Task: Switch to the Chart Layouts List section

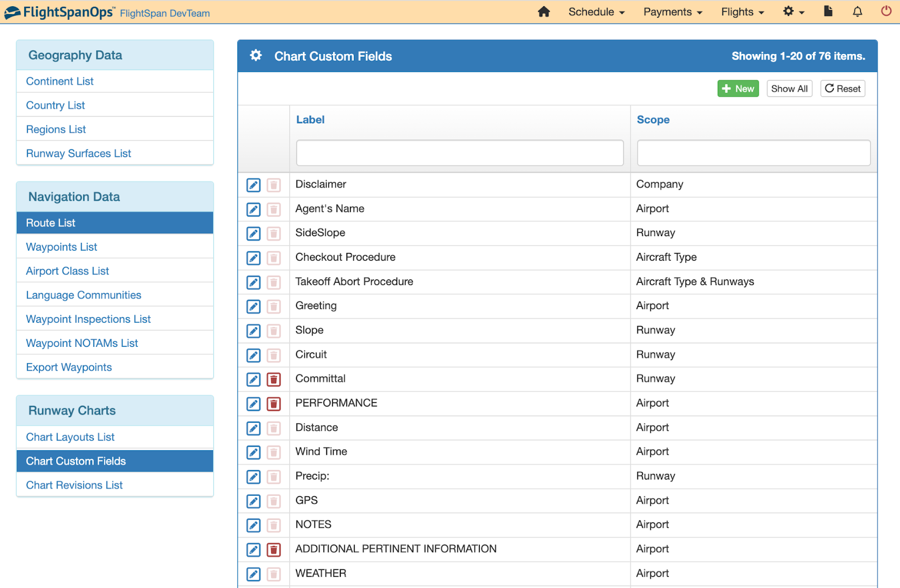Action: (70, 437)
